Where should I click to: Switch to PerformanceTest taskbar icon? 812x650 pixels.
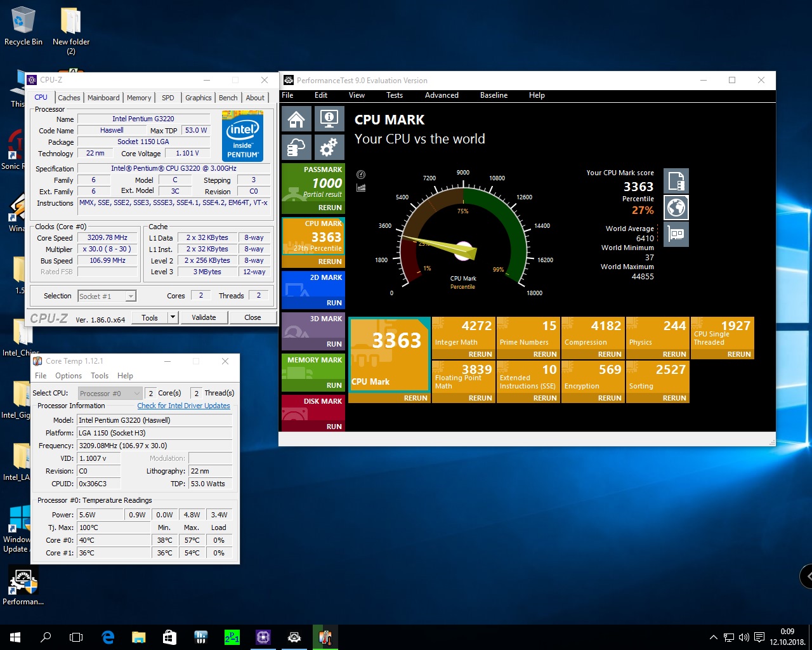[294, 637]
